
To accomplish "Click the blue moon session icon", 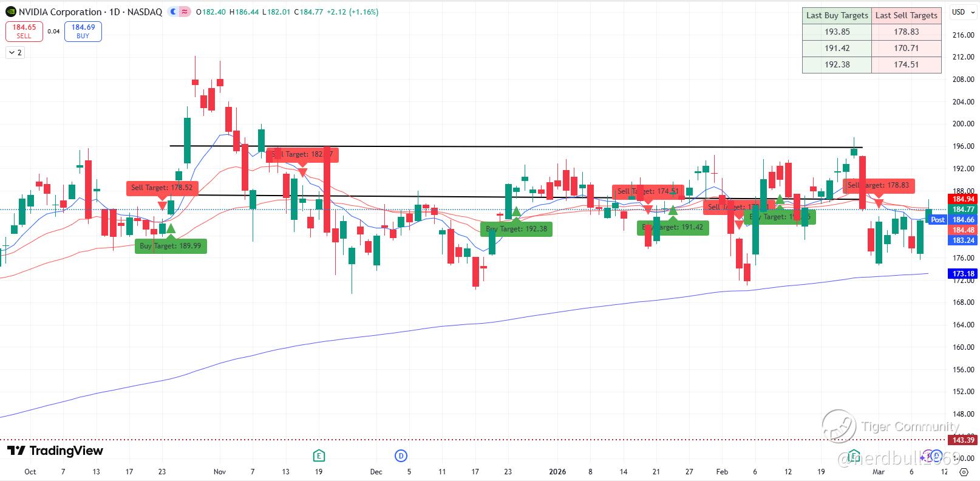I will pyautogui.click(x=174, y=12).
